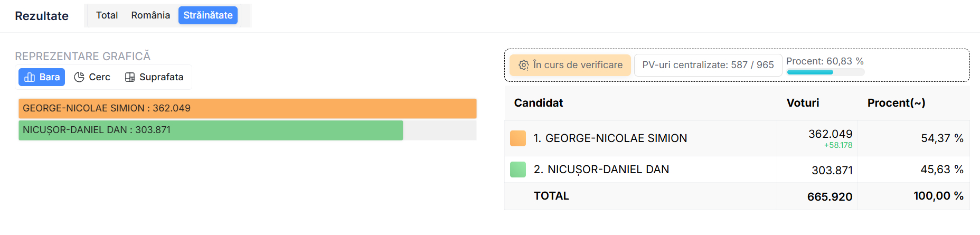
Task: Click the Procent(~) column header
Action: (896, 103)
